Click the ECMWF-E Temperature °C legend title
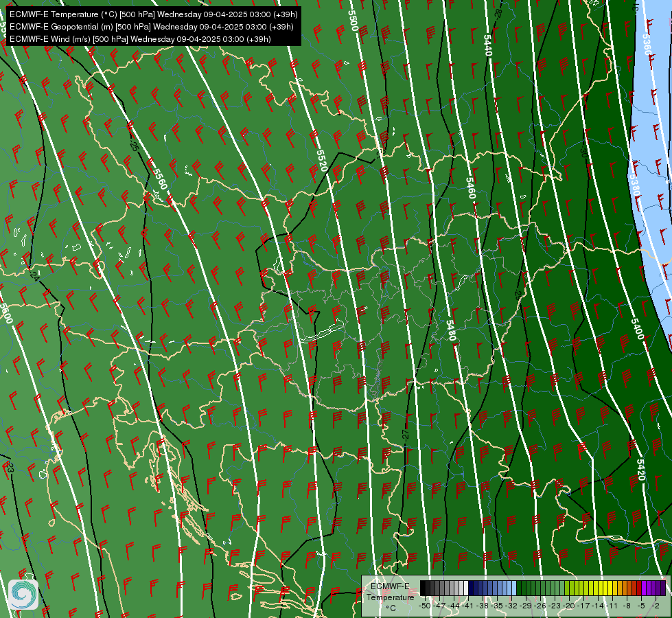The image size is (672, 618). point(391,597)
